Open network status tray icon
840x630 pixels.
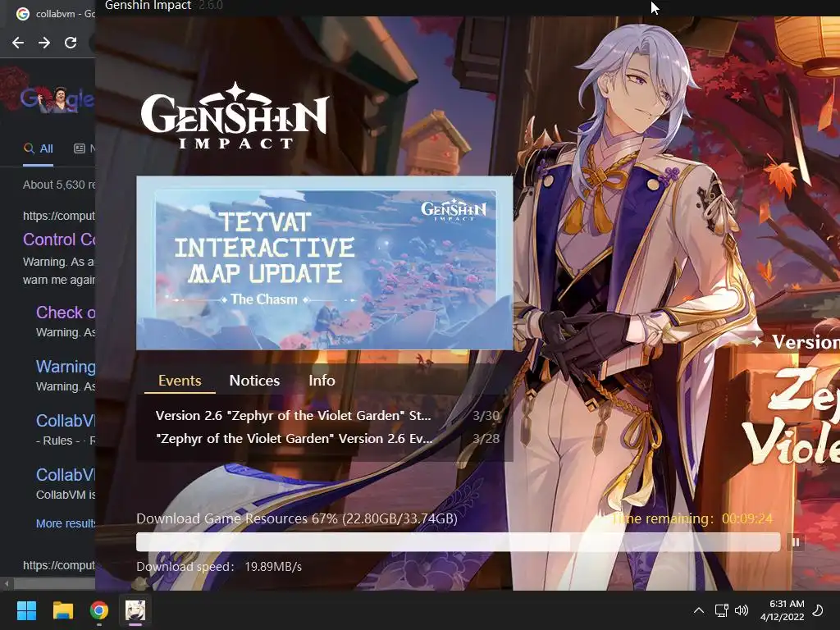pyautogui.click(x=721, y=610)
